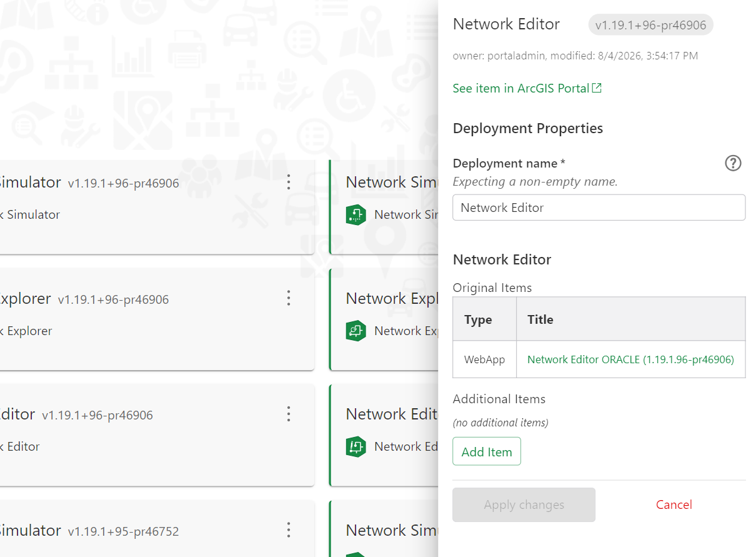This screenshot has width=756, height=557.
Task: Open options menu for Simulator v1.19.1+96-pr46906 card
Action: coord(289,182)
